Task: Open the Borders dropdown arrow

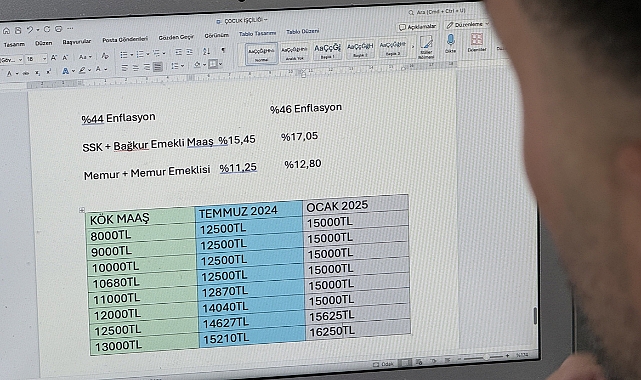Action: coord(220,64)
